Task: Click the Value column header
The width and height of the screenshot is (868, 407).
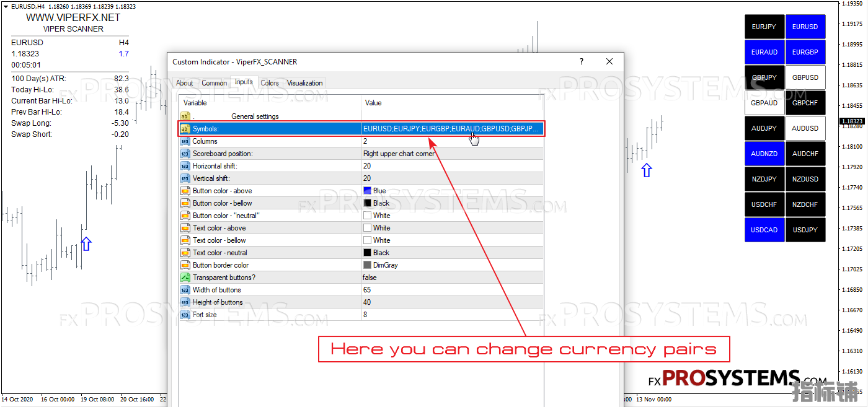Action: pos(452,103)
